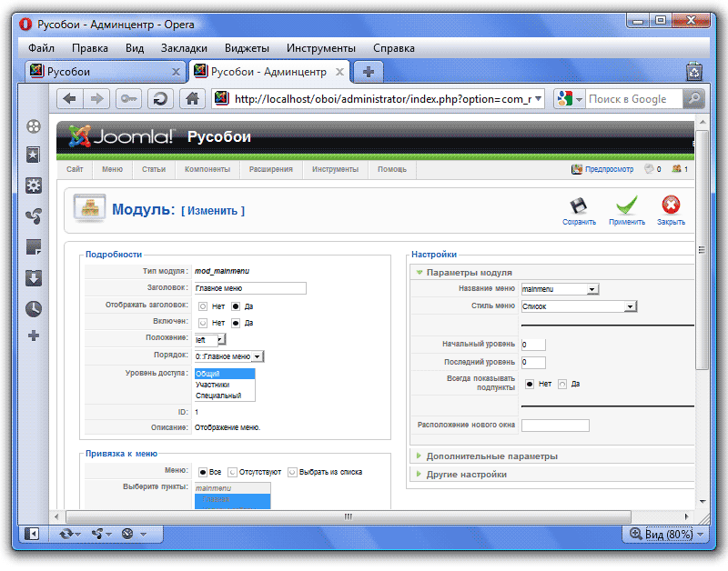Click the red Close (Закрыть) icon
The image size is (728, 571).
(671, 206)
